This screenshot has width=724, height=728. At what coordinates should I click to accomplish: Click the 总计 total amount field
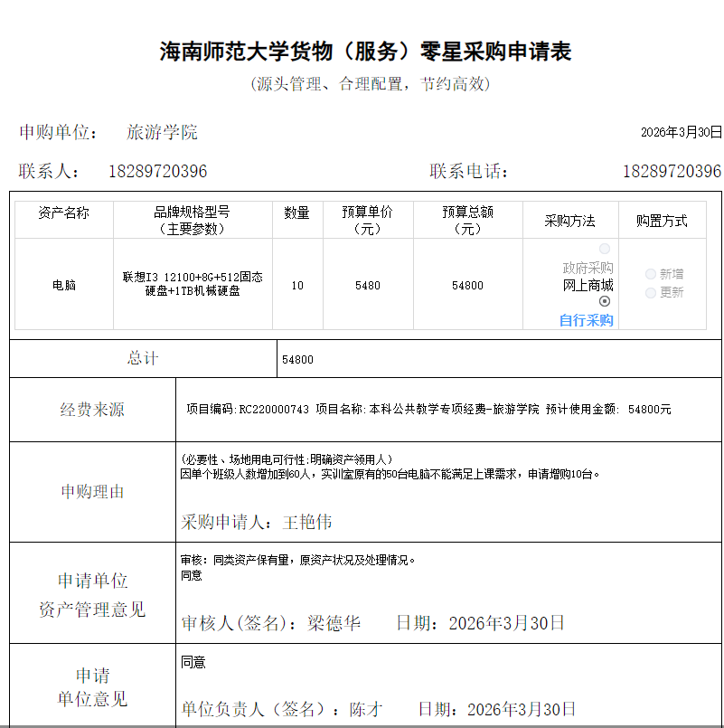pos(298,359)
